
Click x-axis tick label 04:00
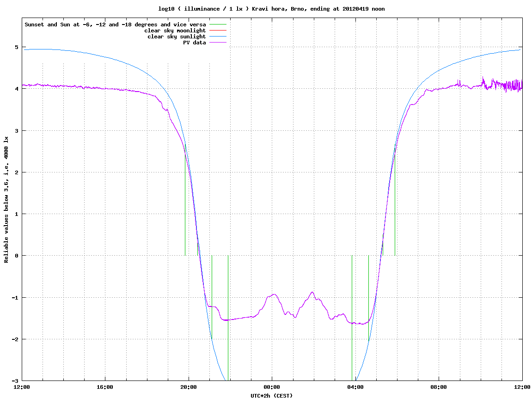[x=355, y=387]
